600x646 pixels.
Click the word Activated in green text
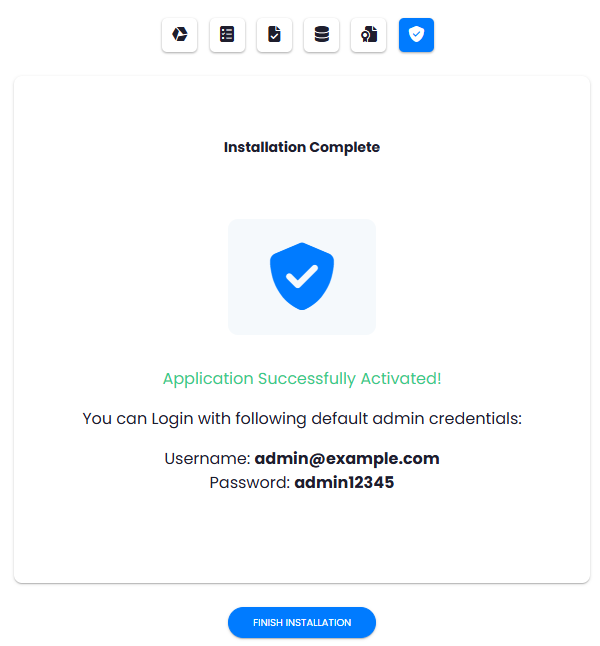click(401, 378)
